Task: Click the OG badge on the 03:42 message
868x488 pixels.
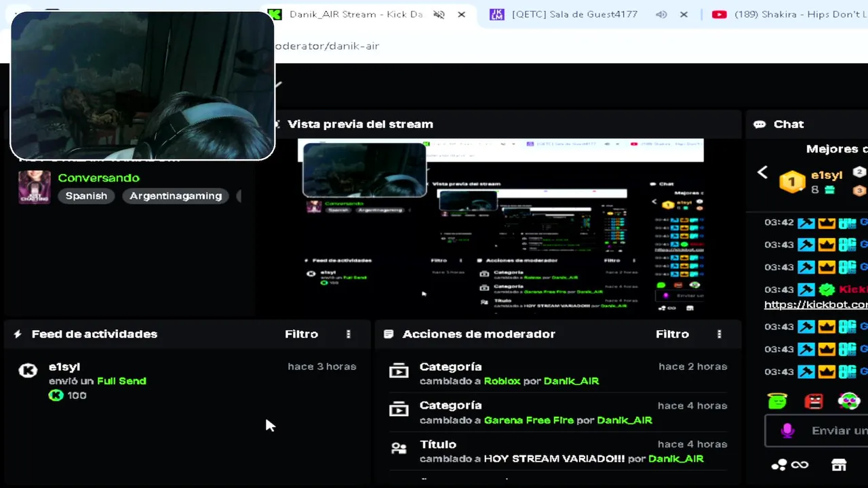Action: point(847,223)
